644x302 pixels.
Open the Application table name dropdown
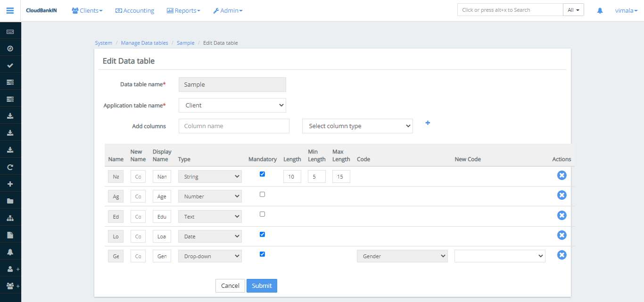point(232,105)
